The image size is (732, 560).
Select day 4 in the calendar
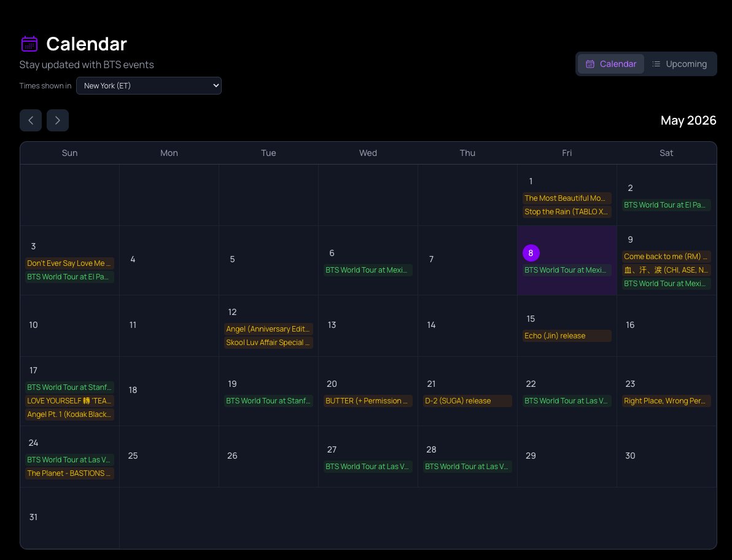133,260
